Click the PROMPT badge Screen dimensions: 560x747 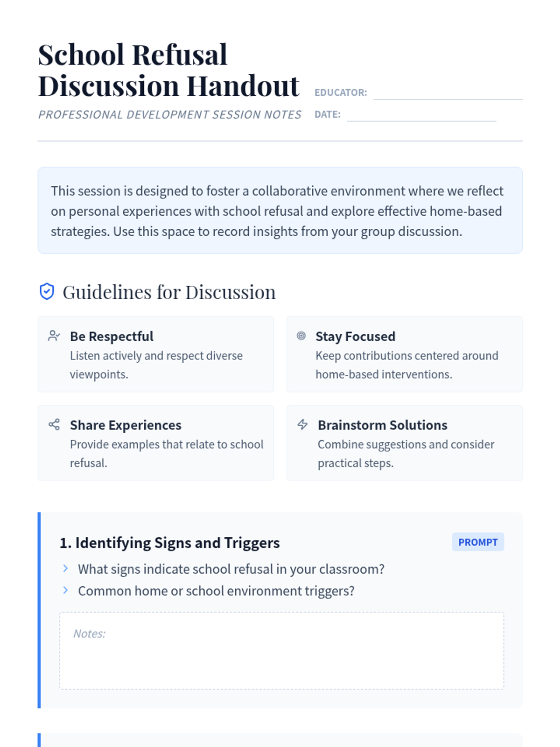[477, 542]
